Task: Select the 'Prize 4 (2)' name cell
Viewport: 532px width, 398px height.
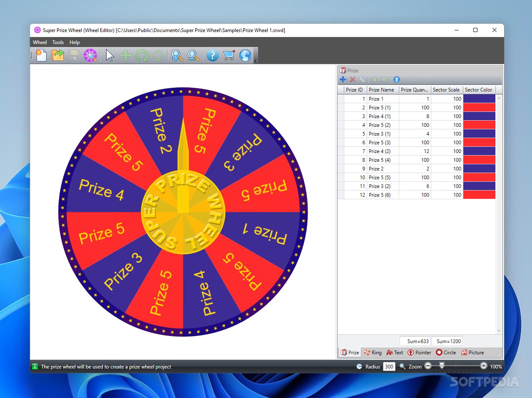Action: click(x=383, y=151)
